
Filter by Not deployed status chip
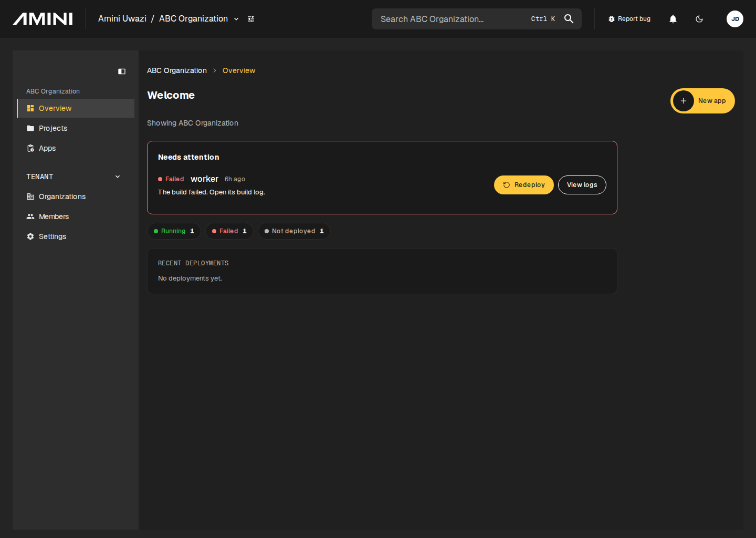[x=294, y=231]
